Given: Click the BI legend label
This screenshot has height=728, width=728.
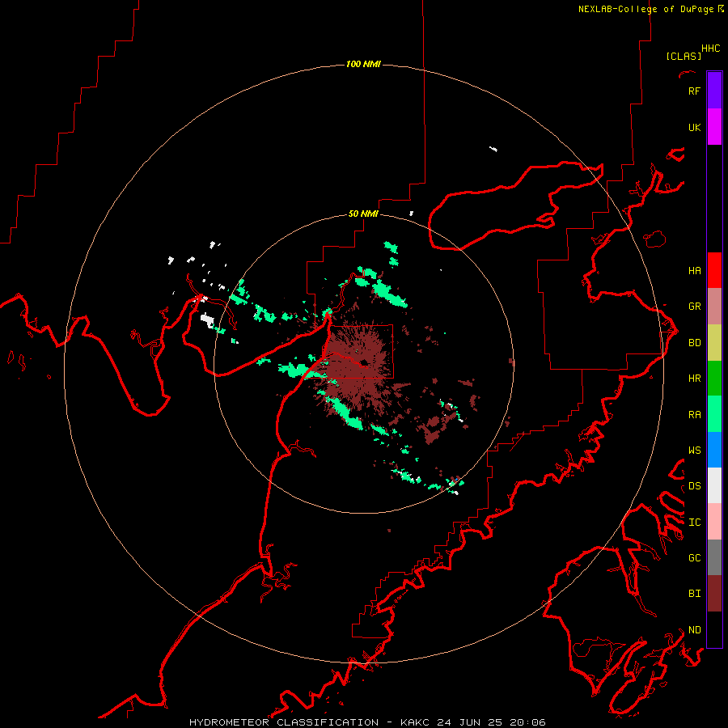Looking at the screenshot, I should point(694,594).
